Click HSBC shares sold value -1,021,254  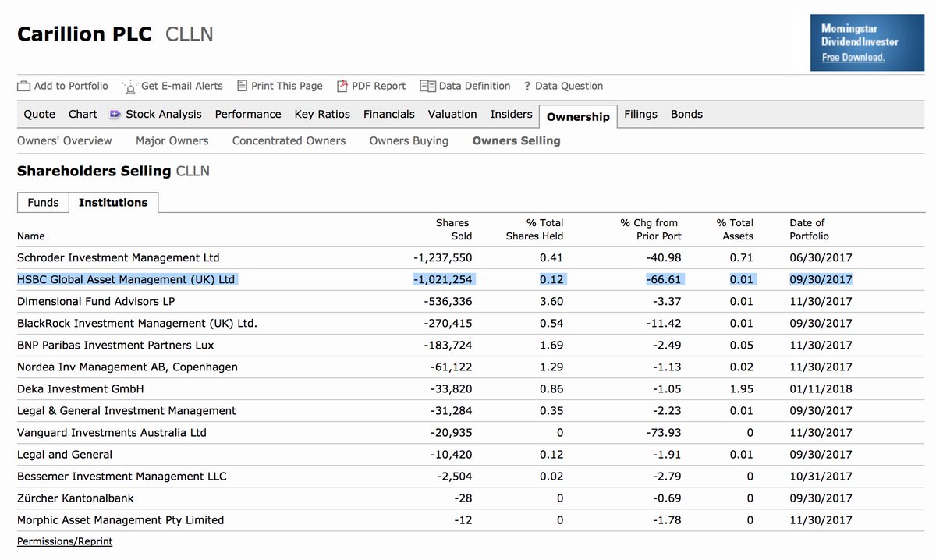tap(442, 279)
